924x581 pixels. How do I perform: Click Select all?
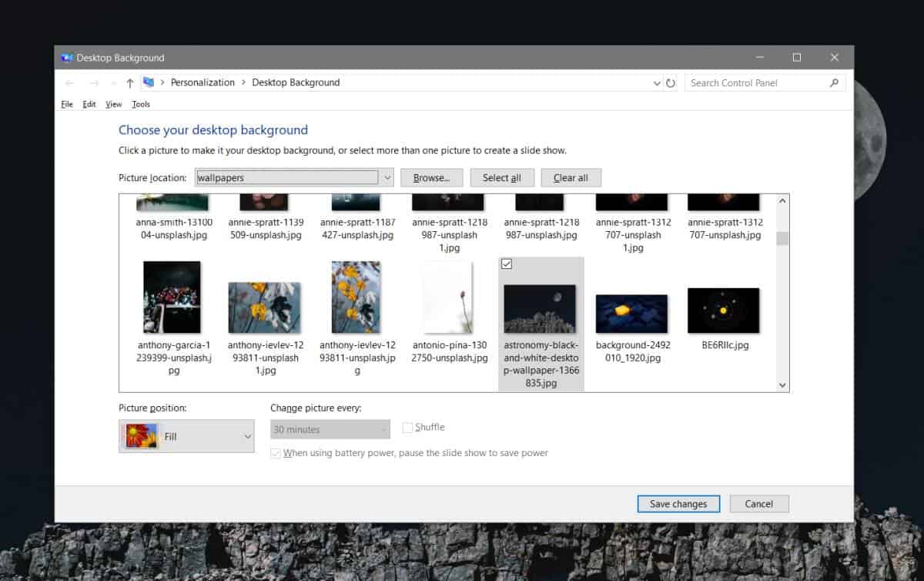point(502,177)
